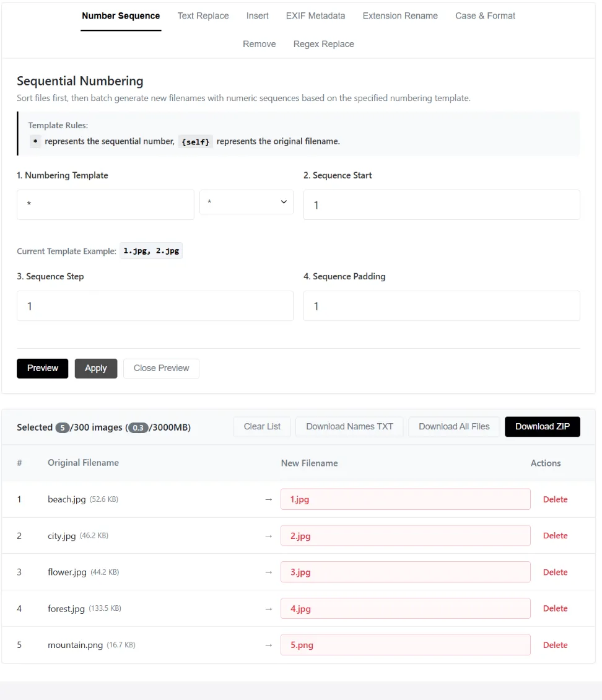602x700 pixels.
Task: Click the Sequence Padding input field
Action: (442, 306)
